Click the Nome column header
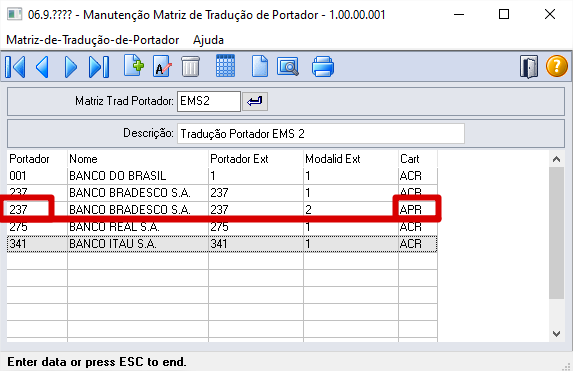The image size is (573, 371). coord(138,159)
